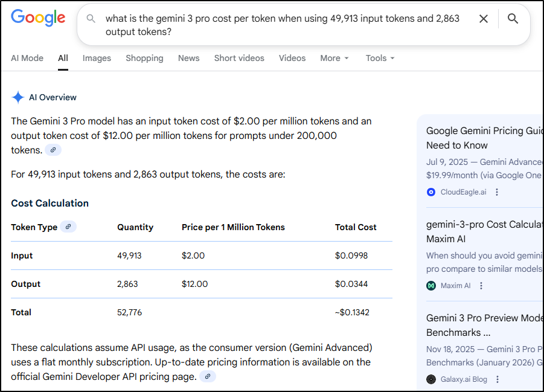Image resolution: width=544 pixels, height=392 pixels.
Task: Switch to AI Mode tab
Action: point(27,58)
